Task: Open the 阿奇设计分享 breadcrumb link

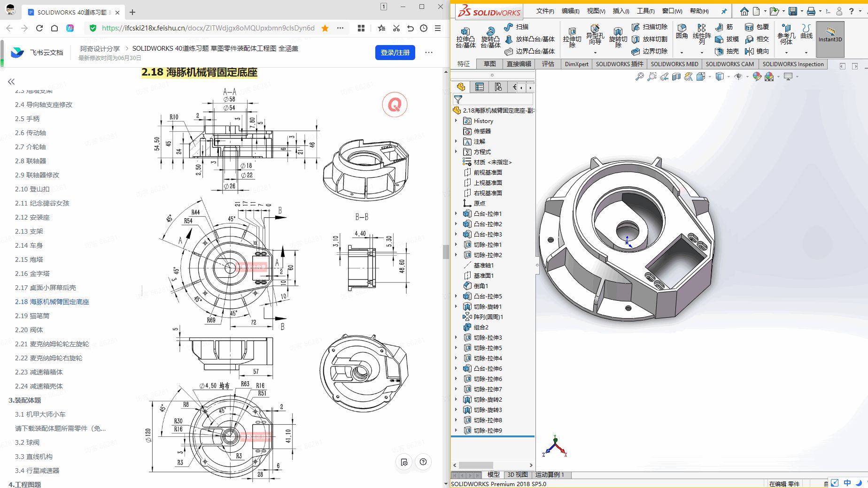Action: [x=100, y=48]
